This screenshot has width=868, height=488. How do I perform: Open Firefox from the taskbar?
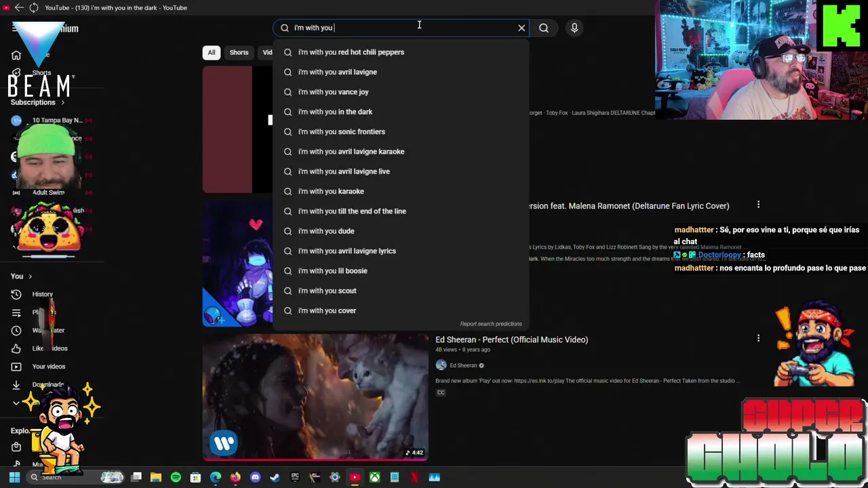[x=235, y=477]
